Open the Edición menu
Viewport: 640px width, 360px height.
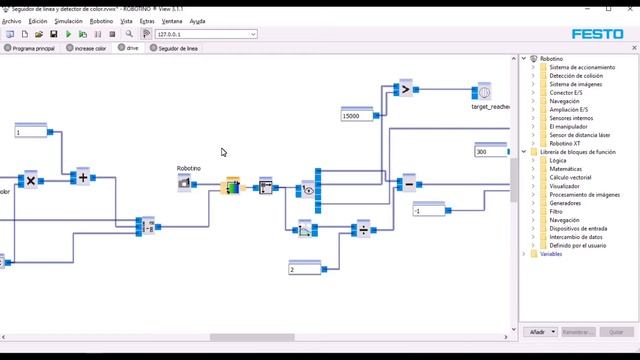pos(38,21)
